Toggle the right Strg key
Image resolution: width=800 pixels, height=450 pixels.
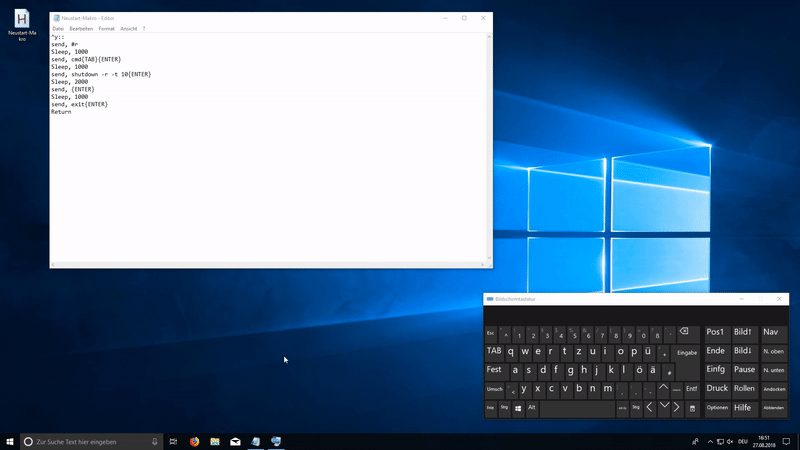[x=636, y=408]
